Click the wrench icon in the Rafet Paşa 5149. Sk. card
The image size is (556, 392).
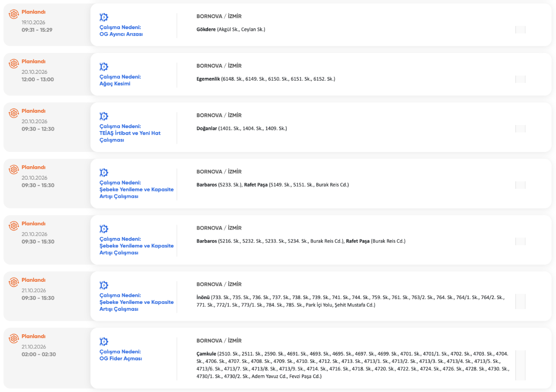[x=104, y=172]
